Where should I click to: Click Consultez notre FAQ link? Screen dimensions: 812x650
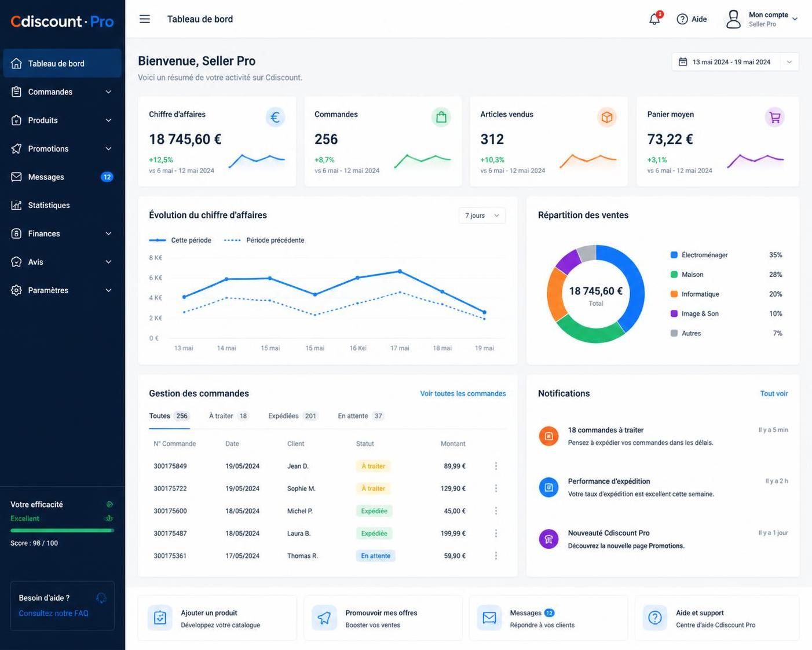tap(53, 613)
